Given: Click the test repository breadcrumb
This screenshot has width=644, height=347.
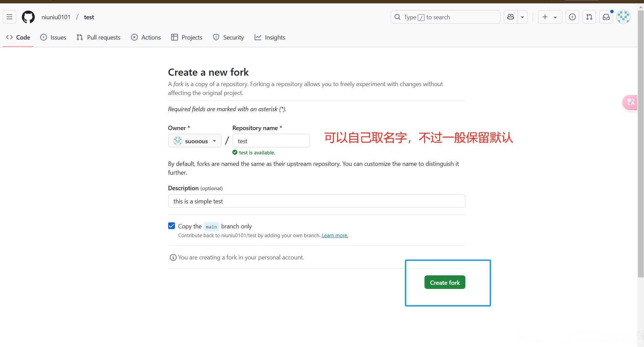Looking at the screenshot, I should (x=89, y=17).
